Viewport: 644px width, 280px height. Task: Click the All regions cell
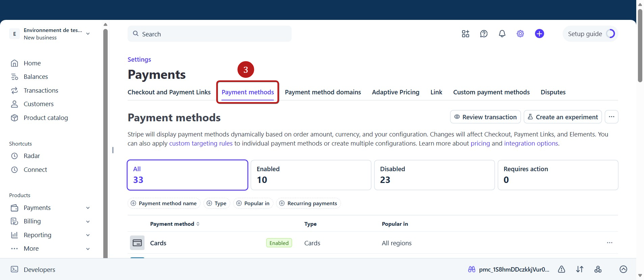coord(397,243)
